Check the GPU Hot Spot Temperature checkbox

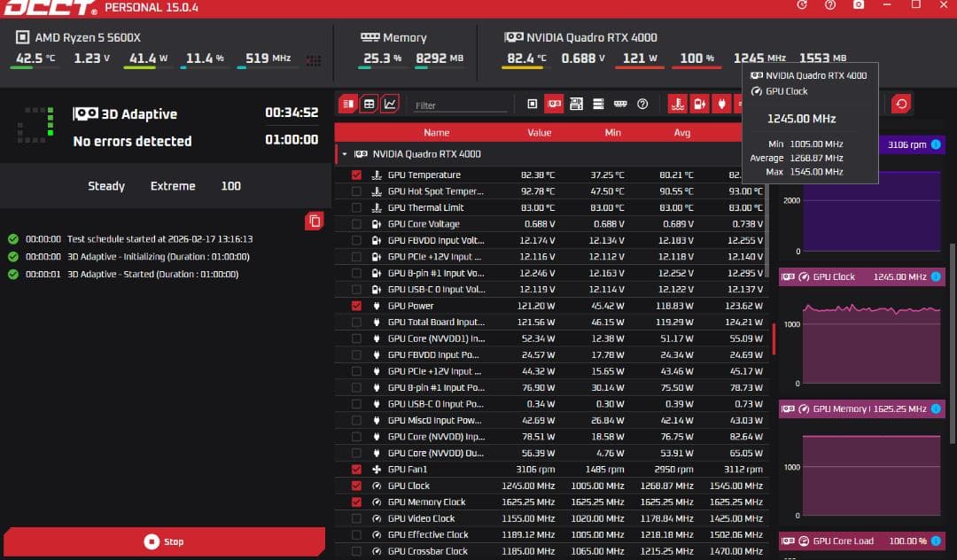[356, 191]
